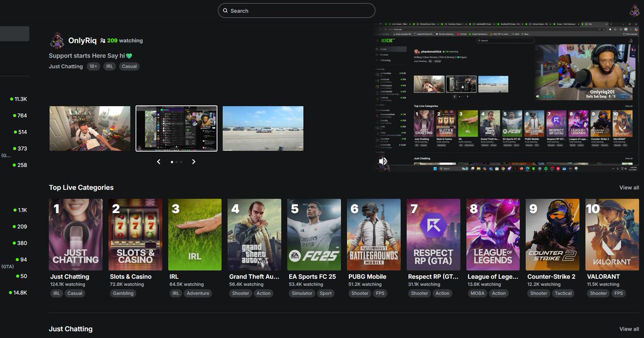Select the highlighted desktop stream thumbnail
644x338 pixels.
tap(177, 128)
